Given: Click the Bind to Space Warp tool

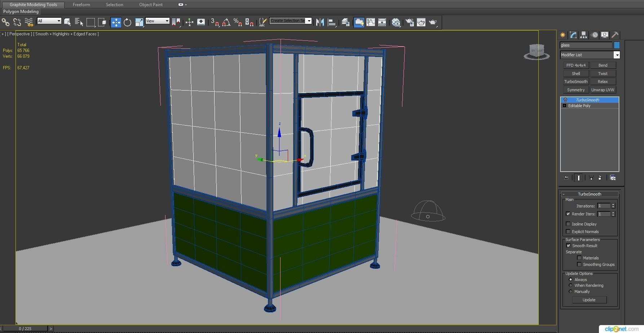Looking at the screenshot, I should pyautogui.click(x=28, y=22).
